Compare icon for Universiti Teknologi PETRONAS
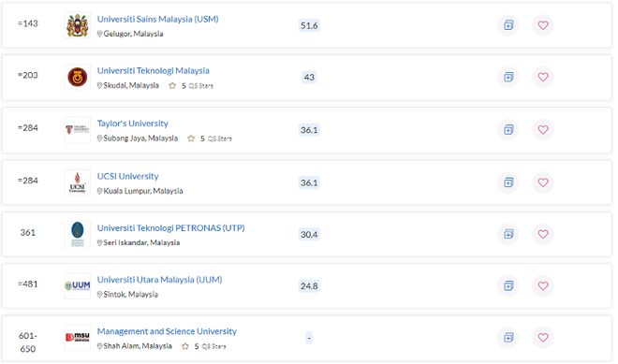This screenshot has height=364, width=618. coord(508,234)
